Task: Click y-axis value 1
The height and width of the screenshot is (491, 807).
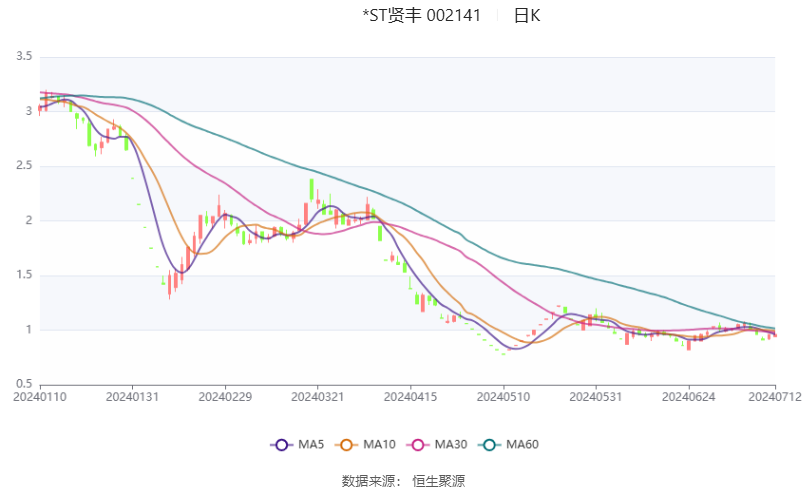Action: point(29,329)
